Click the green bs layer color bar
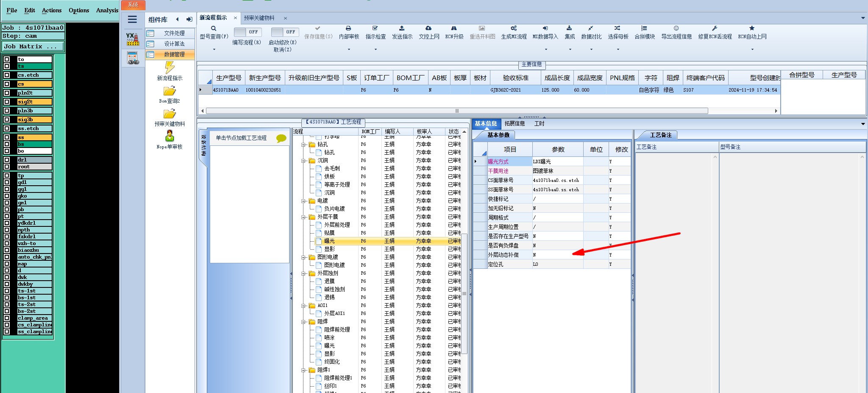Viewport: 868px width, 393px height. point(34,144)
